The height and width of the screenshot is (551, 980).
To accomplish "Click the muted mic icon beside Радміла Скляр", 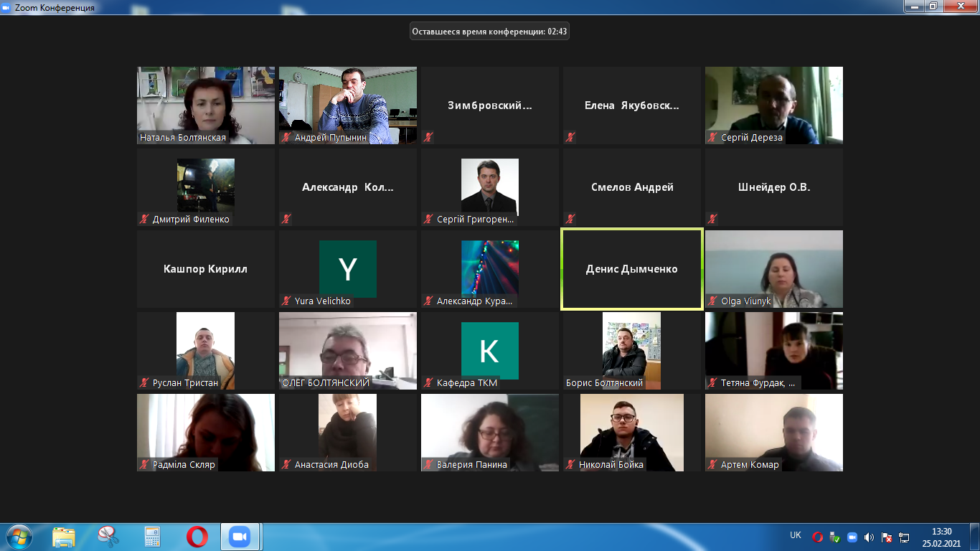I will 144,464.
